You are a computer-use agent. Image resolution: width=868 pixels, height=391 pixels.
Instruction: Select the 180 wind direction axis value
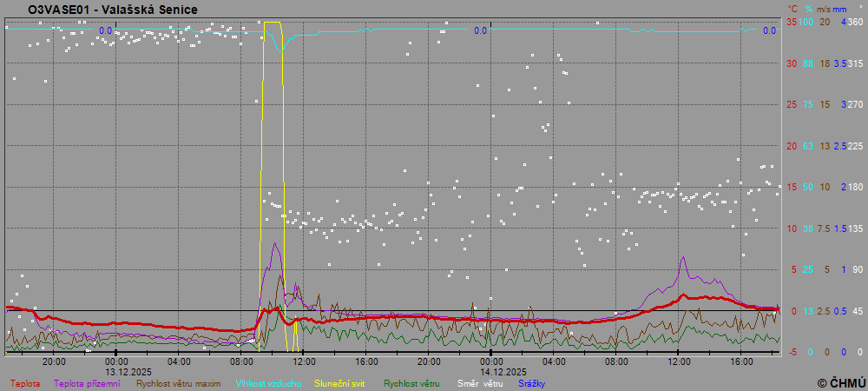(855, 187)
